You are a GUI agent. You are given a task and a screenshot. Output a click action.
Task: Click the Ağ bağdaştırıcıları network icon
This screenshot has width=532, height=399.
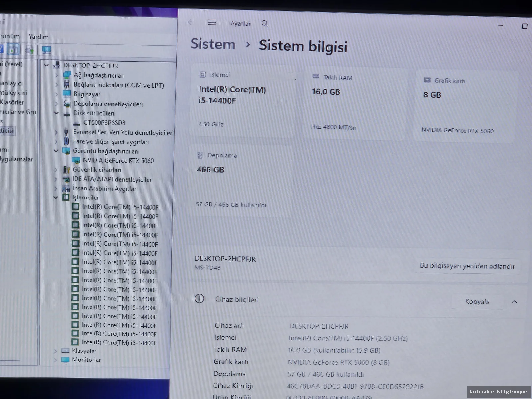(67, 75)
